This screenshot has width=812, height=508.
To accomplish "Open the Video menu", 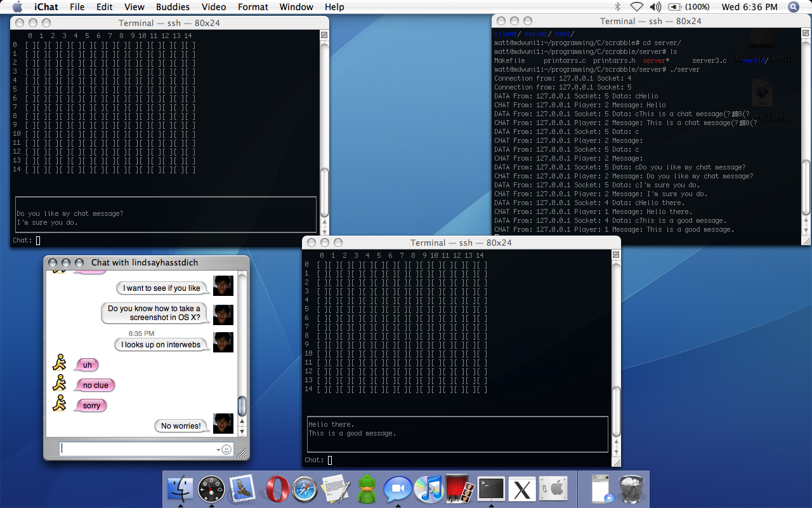I will [214, 7].
